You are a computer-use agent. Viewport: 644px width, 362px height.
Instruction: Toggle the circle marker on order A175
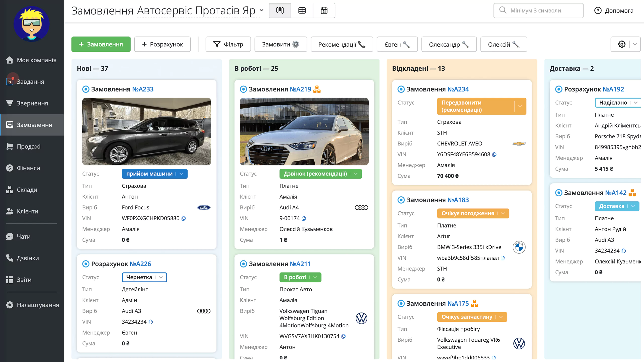(401, 303)
